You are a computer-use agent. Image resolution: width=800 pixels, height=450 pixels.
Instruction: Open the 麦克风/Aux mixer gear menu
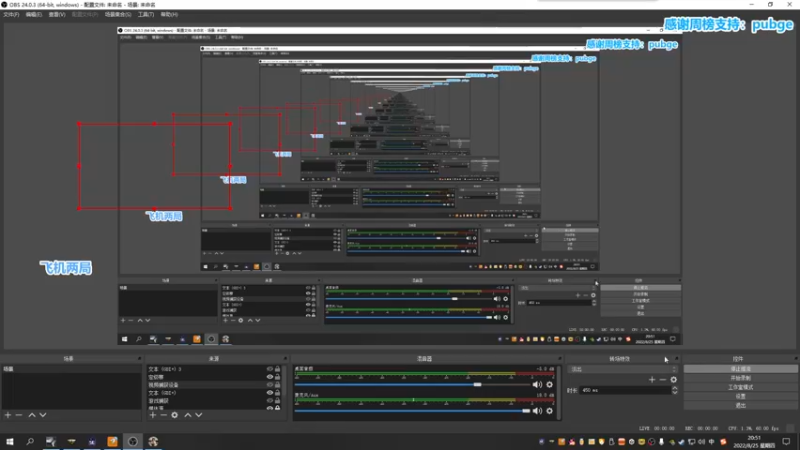pos(549,411)
